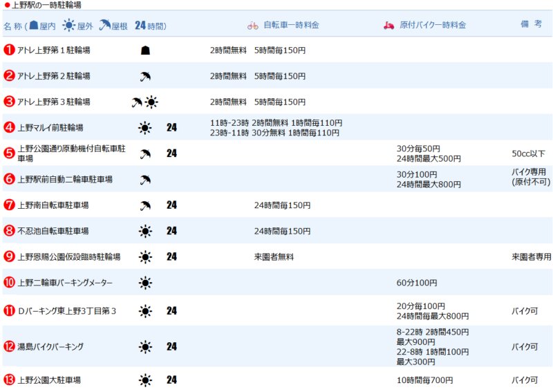Click the red number 9 badge

tap(10, 256)
